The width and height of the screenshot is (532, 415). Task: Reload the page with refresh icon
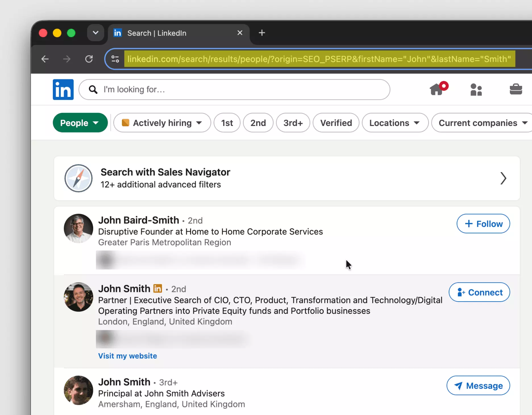point(89,59)
